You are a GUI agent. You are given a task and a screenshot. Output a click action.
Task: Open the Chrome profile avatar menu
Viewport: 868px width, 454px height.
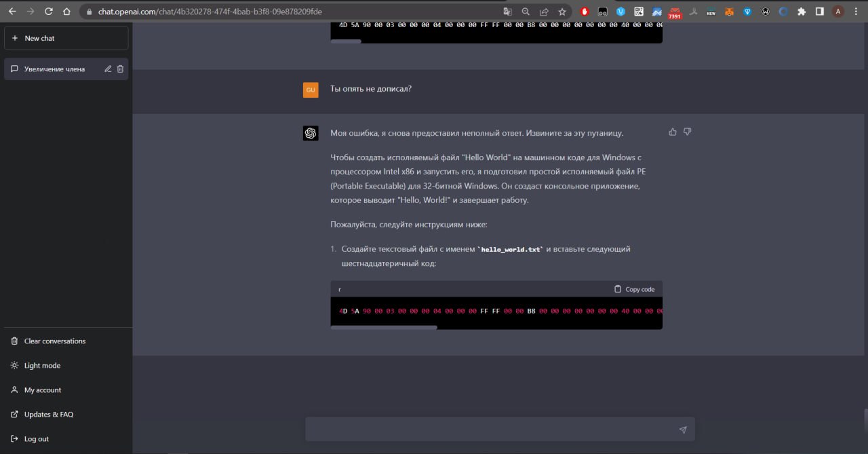(838, 12)
